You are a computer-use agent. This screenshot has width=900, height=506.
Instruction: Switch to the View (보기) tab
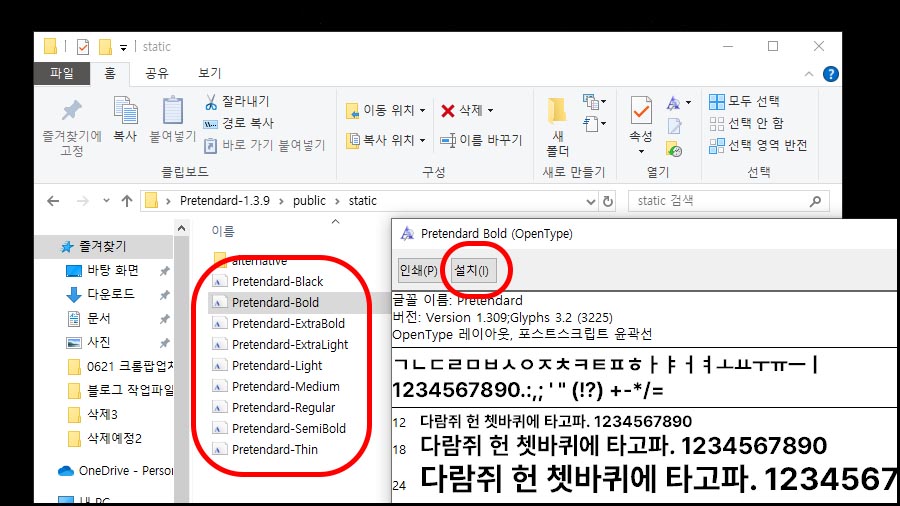tap(210, 73)
